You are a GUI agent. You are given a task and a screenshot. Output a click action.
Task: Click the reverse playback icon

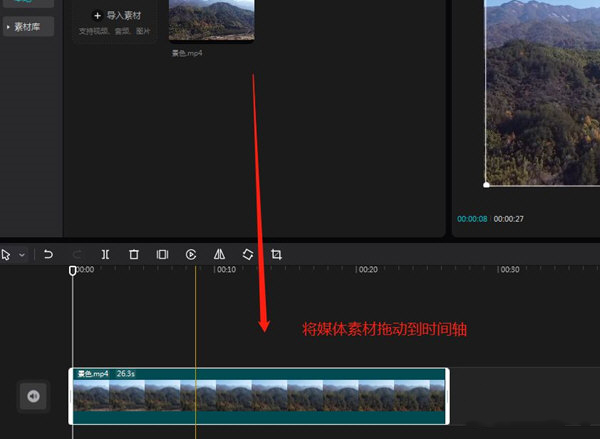pyautogui.click(x=190, y=255)
